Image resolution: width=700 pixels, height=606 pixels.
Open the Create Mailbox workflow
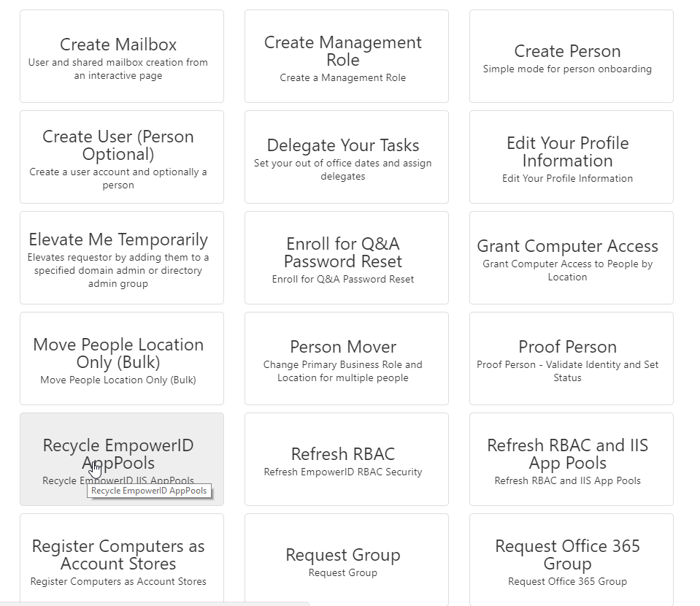pos(121,55)
